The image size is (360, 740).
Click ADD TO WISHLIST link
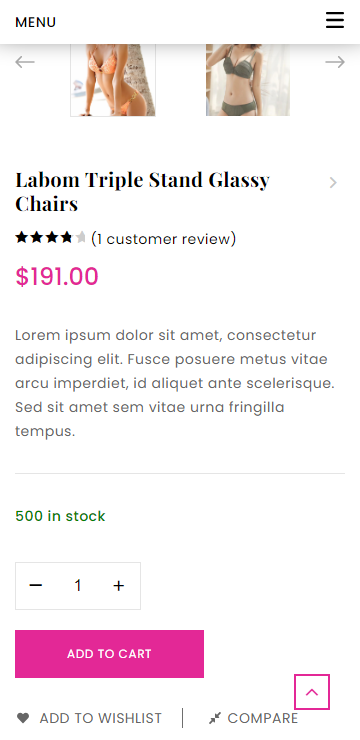100,718
